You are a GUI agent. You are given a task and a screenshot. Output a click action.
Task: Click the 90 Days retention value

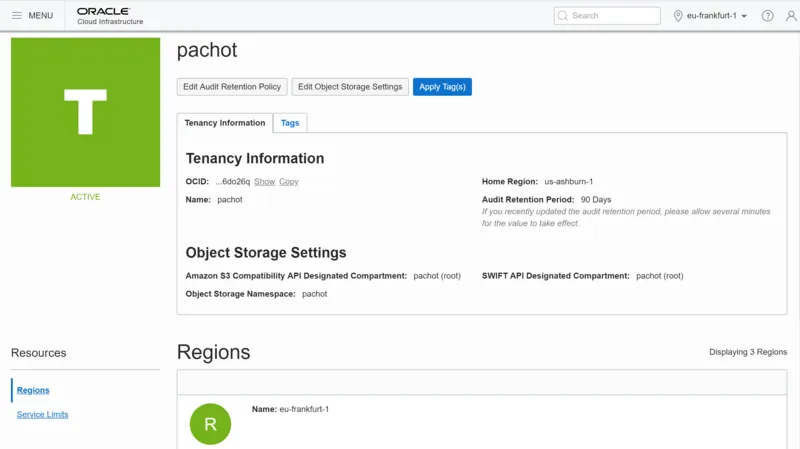pos(596,199)
